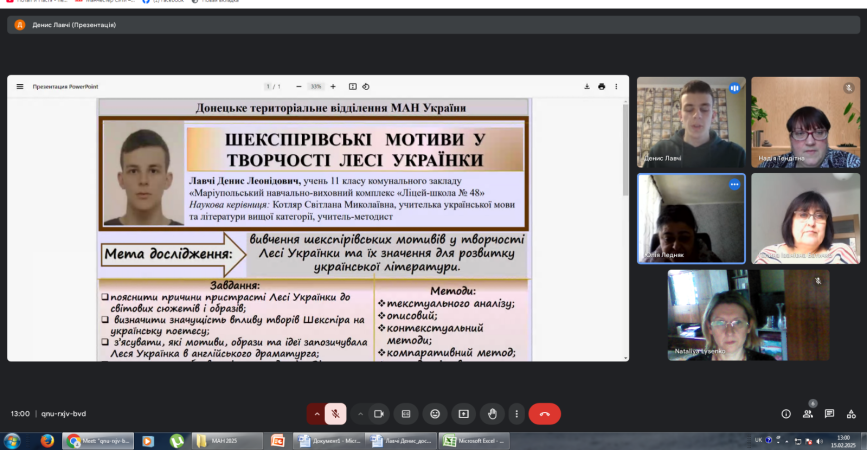Open the chat with everyone panel
Screen dimensions: 867x450
pos(829,413)
